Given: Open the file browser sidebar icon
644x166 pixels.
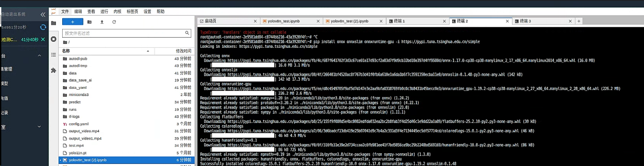Looking at the screenshot, I should coord(53,23).
